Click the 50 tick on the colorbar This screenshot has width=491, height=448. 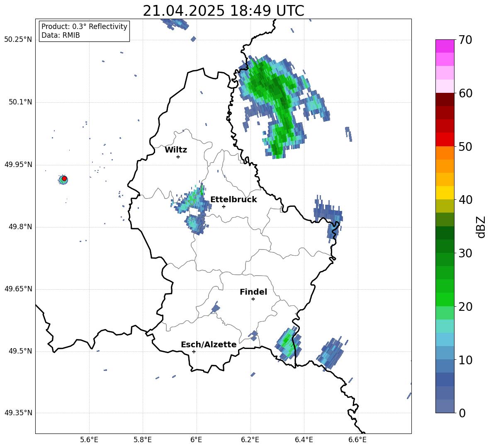click(x=465, y=146)
